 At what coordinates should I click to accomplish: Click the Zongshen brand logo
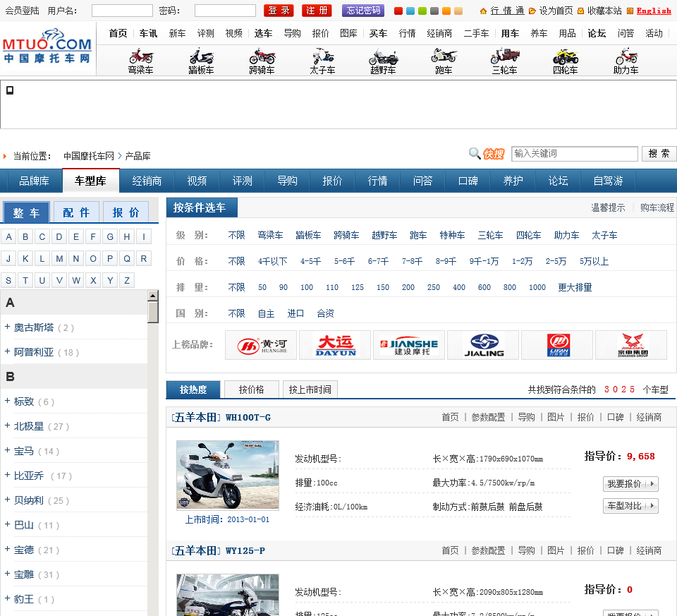coord(631,345)
